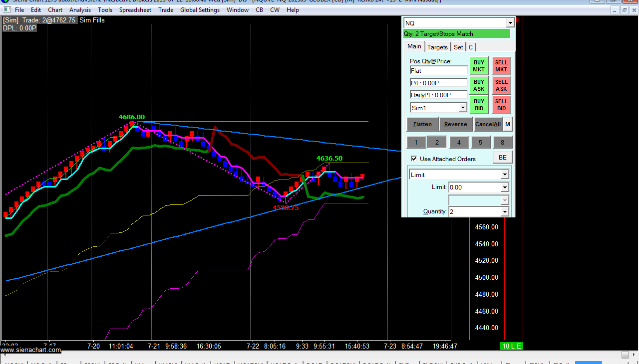Viewport: 639px width, 364px height.
Task: Click the Qty: 2 Target/Stops Match status bar
Action: [x=457, y=34]
